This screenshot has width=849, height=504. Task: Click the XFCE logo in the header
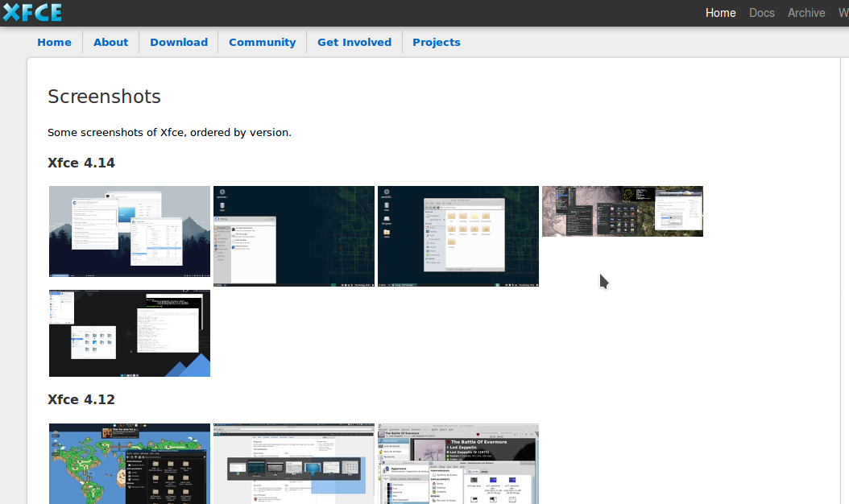coord(32,12)
